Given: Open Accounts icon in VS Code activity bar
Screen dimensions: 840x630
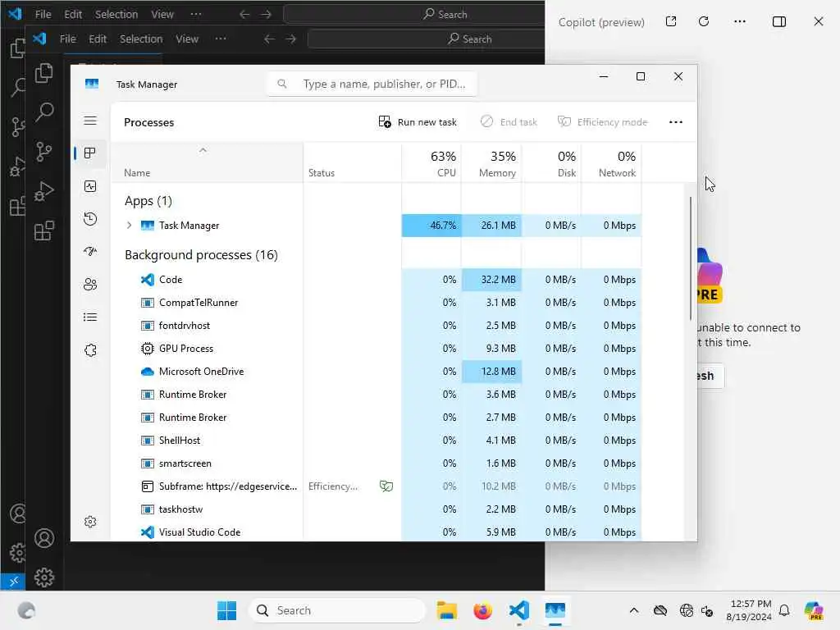Looking at the screenshot, I should point(44,538).
